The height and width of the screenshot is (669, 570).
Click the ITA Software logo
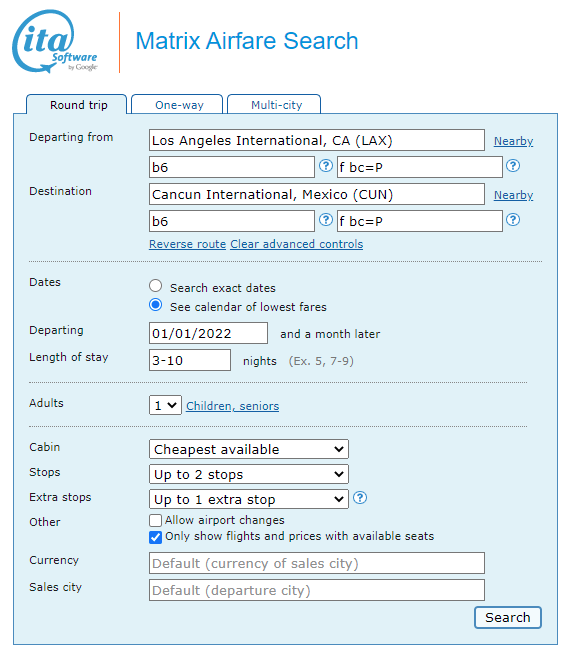(x=55, y=41)
